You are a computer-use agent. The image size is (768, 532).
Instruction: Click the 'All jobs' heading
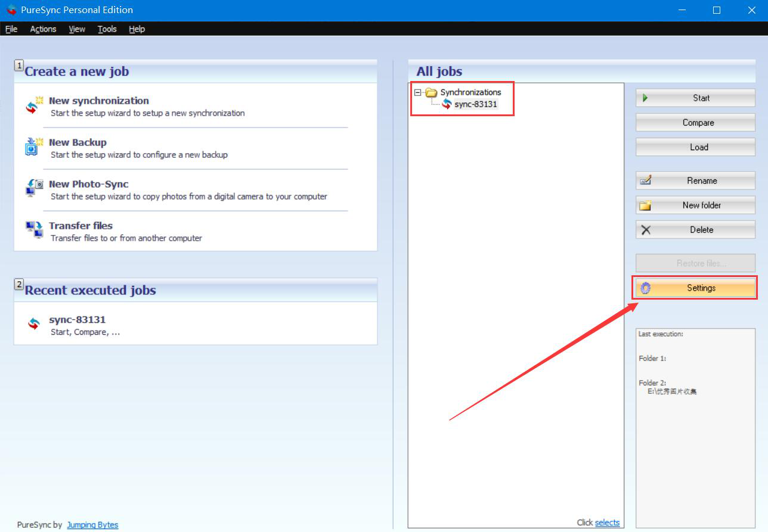(x=439, y=71)
